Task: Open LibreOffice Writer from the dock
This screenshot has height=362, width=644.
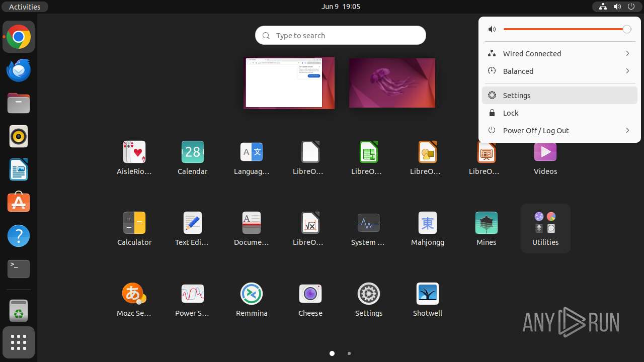Action: tap(19, 169)
